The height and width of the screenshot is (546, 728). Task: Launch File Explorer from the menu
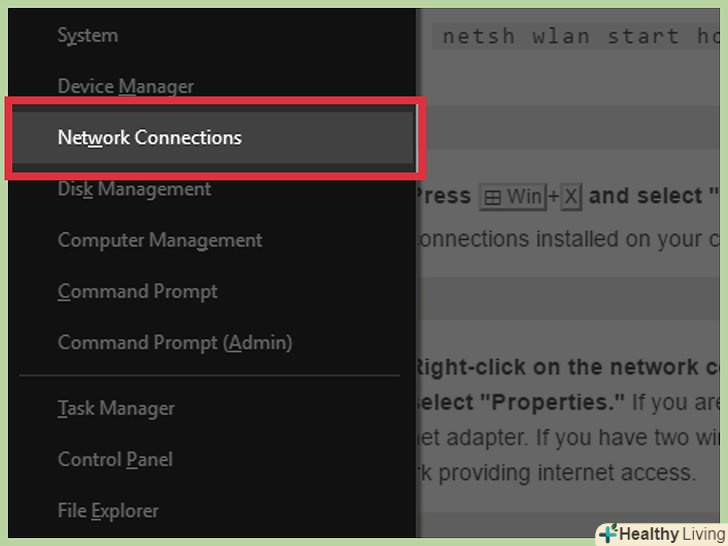point(108,511)
